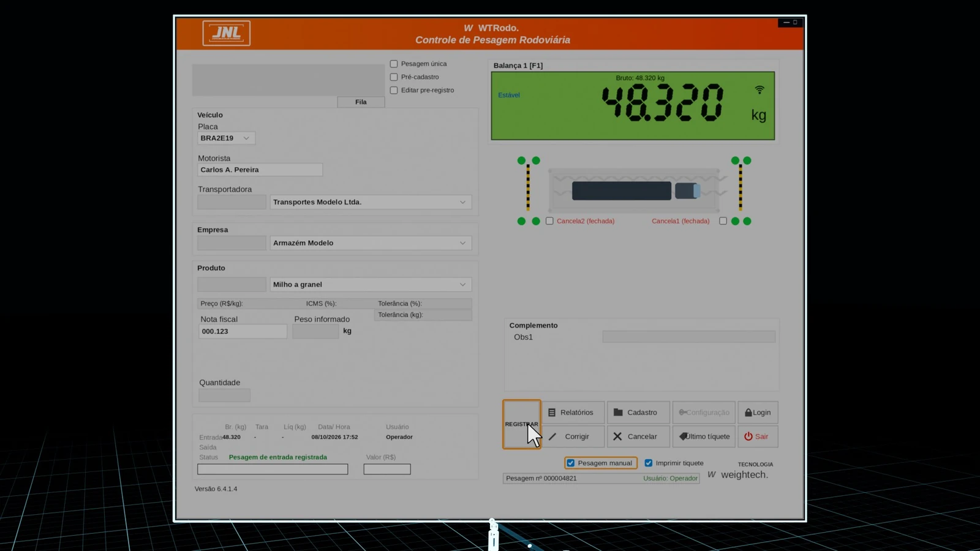Enable Editar pre-registro checkbox
980x551 pixels.
tap(394, 90)
